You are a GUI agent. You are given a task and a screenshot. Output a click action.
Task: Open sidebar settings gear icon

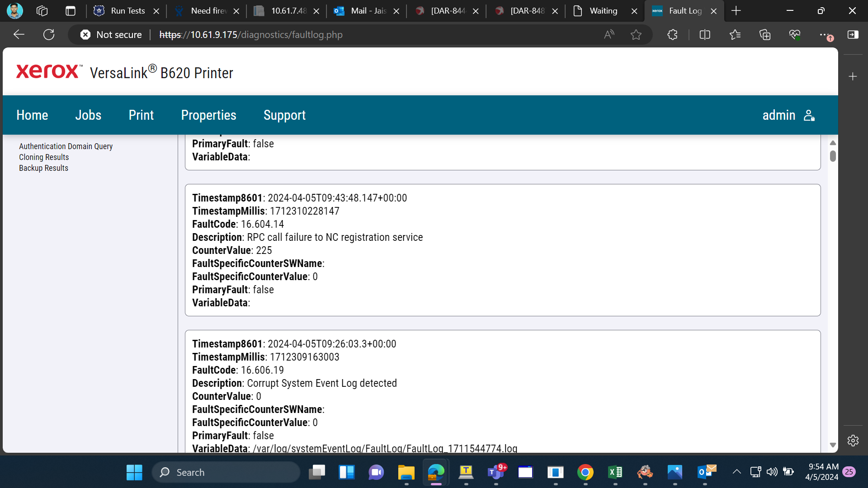point(853,441)
